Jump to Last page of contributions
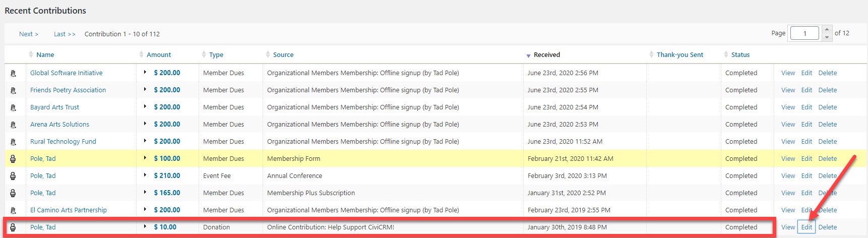Screen dimensions: 868x238 pyautogui.click(x=65, y=34)
